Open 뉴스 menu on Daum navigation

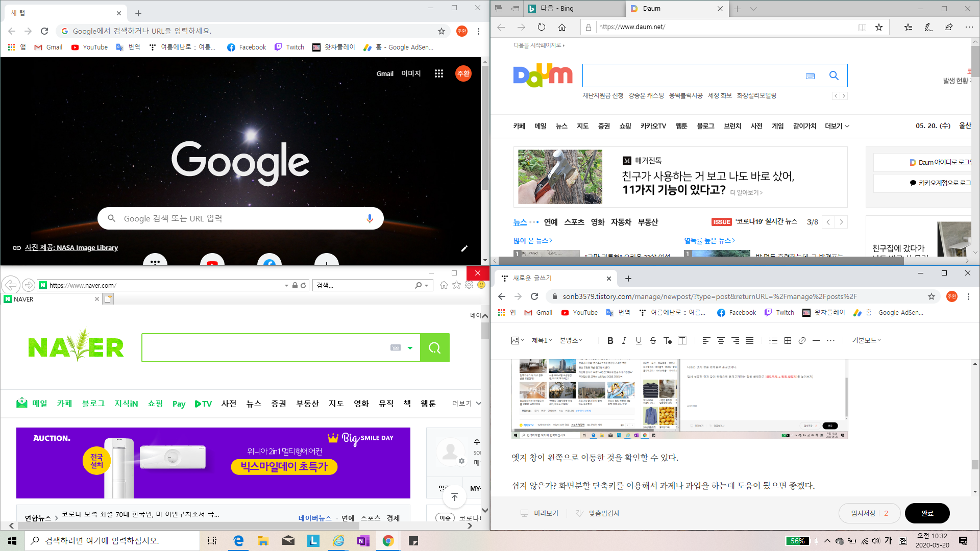point(561,126)
